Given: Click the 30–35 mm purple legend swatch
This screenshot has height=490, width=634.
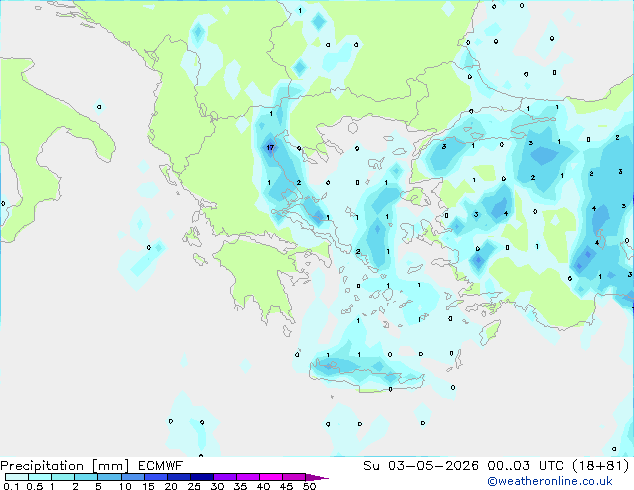Looking at the screenshot, I should pos(224,477).
